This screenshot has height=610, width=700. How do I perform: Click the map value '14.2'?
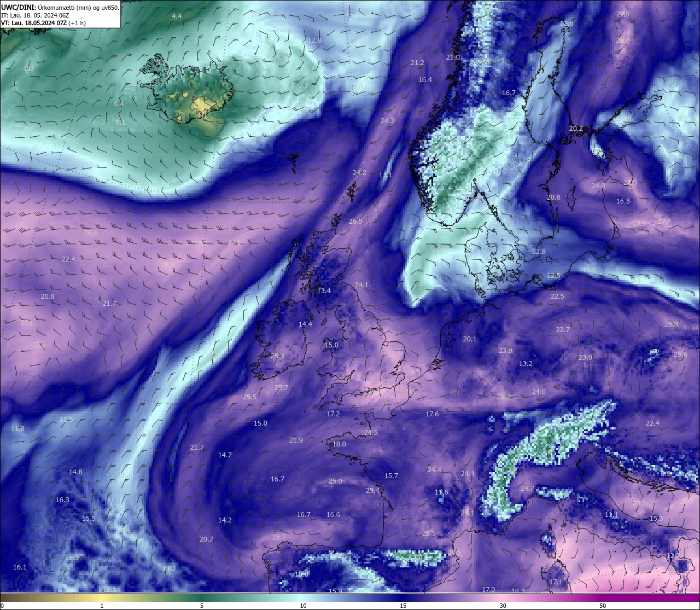coord(225,520)
